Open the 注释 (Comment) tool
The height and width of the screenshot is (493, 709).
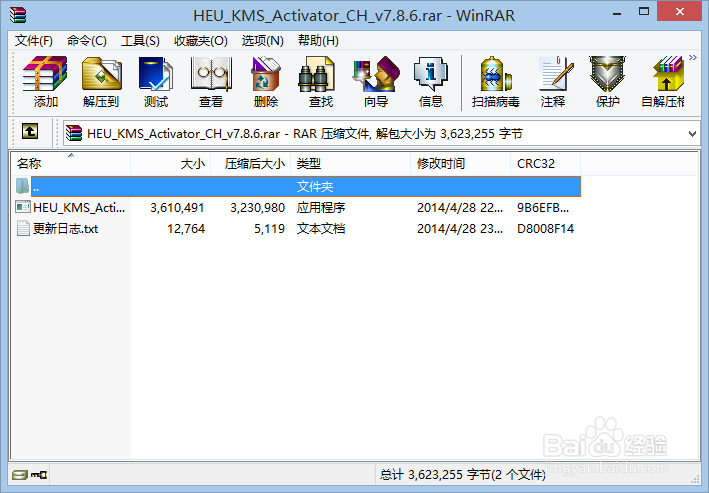point(553,82)
